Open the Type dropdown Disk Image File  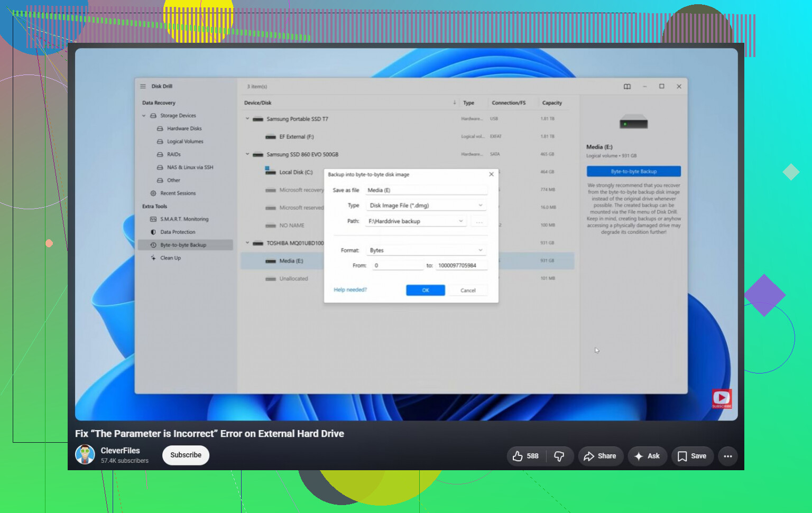coord(426,206)
